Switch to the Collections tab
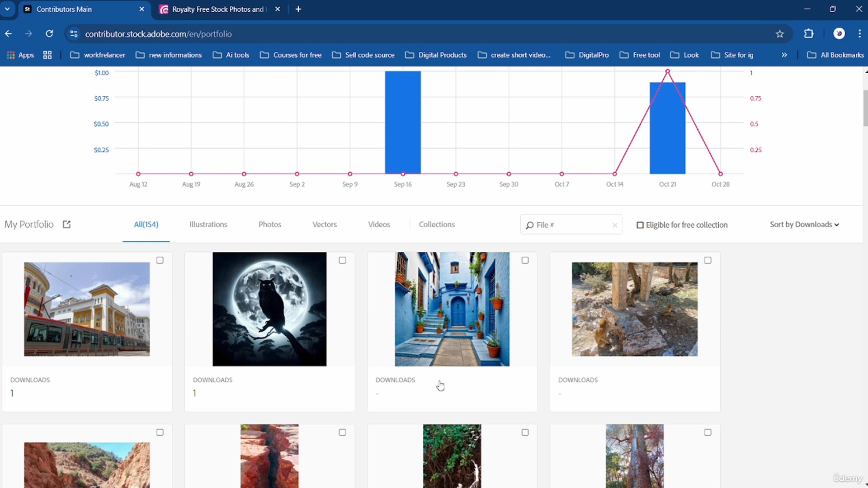This screenshot has width=868, height=488. tap(437, 225)
